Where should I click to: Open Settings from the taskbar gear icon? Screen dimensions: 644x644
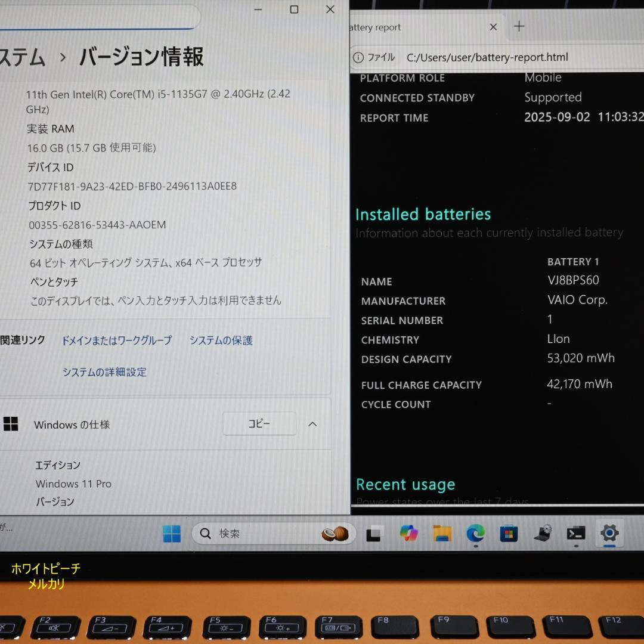(x=609, y=534)
